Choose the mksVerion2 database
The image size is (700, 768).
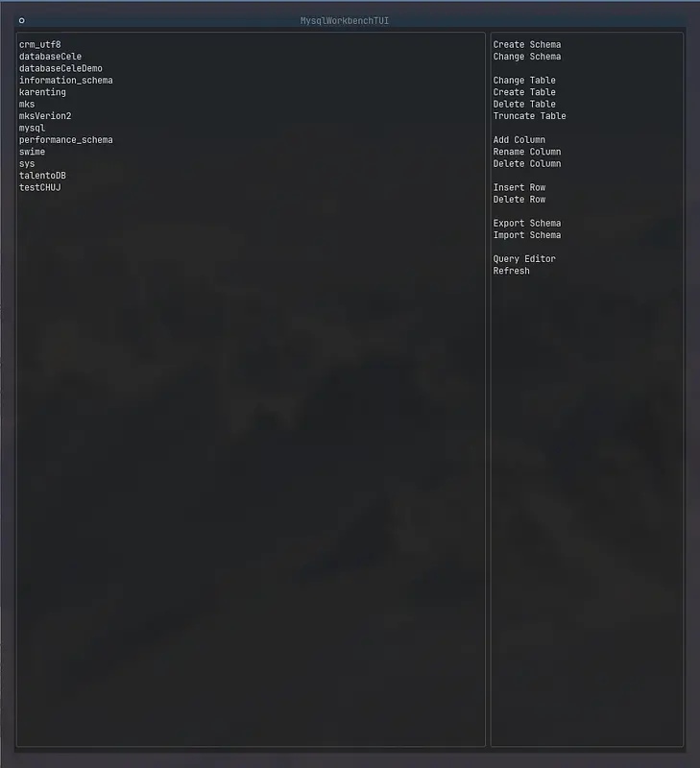click(x=45, y=116)
